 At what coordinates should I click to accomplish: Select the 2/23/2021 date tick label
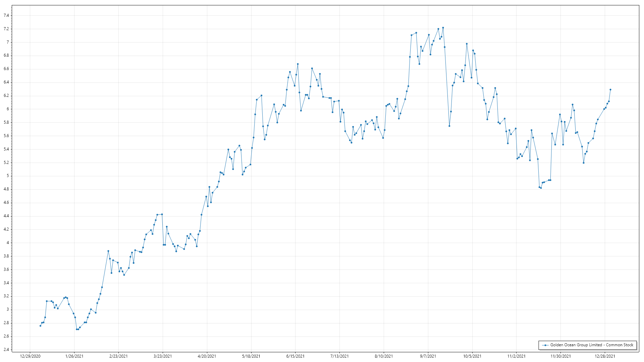click(x=118, y=356)
